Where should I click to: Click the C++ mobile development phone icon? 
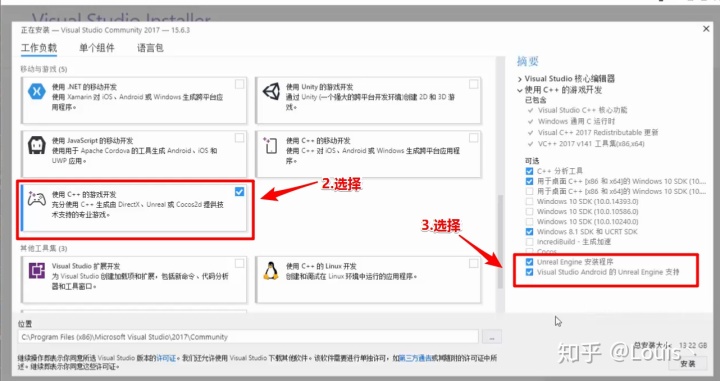(270, 145)
